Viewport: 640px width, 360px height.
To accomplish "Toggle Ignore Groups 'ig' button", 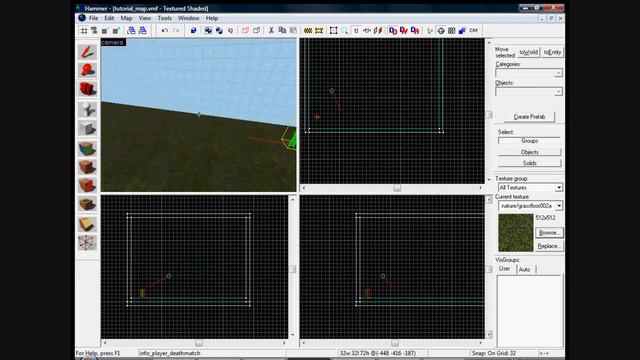I will 231,31.
